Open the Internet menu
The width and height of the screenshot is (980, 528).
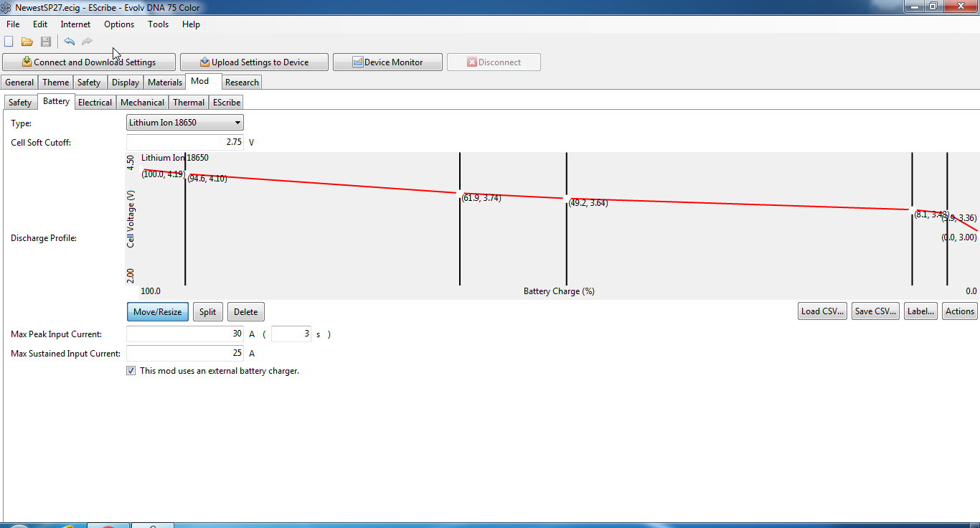[75, 24]
